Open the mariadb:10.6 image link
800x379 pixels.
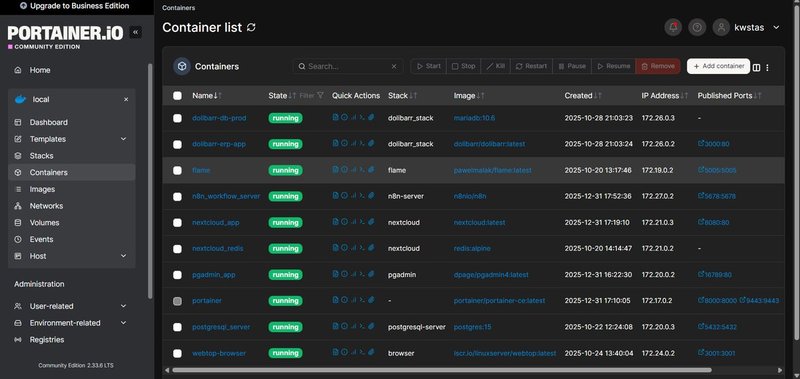point(474,118)
